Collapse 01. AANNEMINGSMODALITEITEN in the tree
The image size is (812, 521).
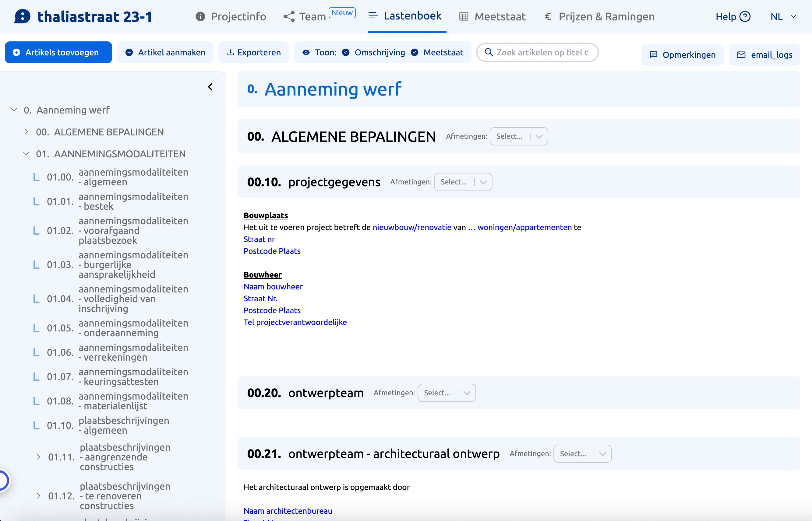pos(26,154)
